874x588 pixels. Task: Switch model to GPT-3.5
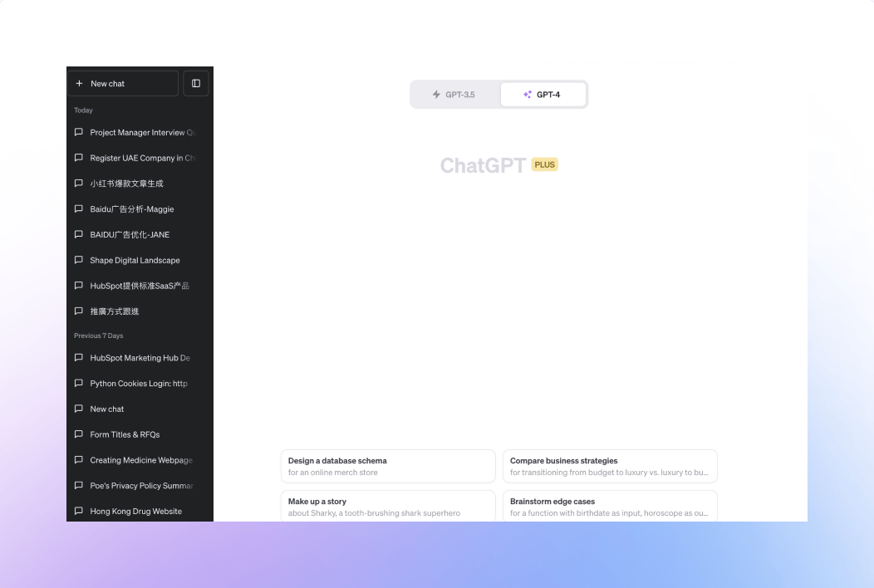point(454,95)
